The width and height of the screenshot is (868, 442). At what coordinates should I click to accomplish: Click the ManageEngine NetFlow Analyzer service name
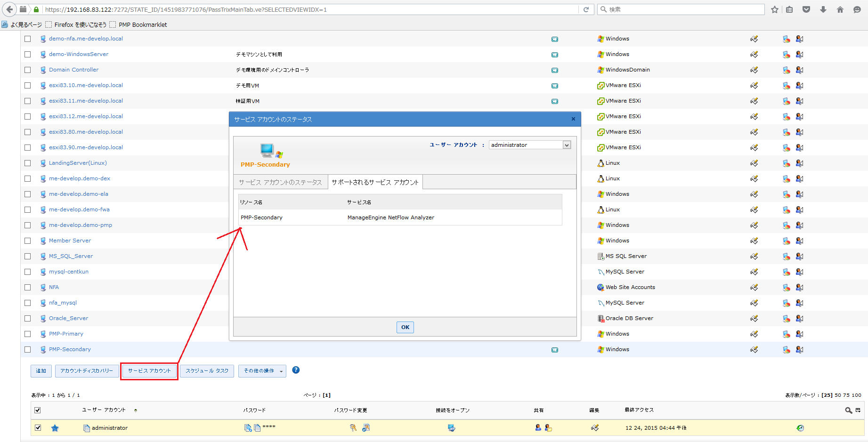(x=391, y=217)
